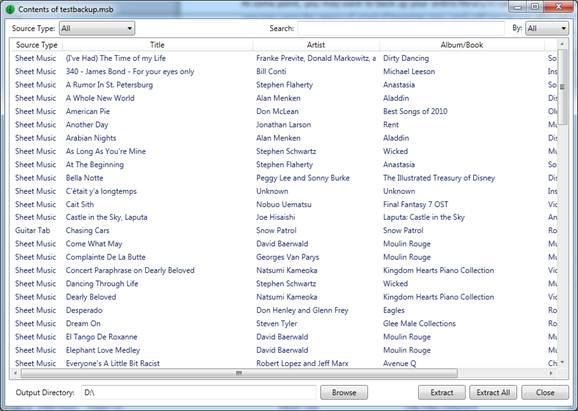Click artist "Peggy Lee and Sonny Burke"
Screen dimensions: 578x411
coord(303,178)
